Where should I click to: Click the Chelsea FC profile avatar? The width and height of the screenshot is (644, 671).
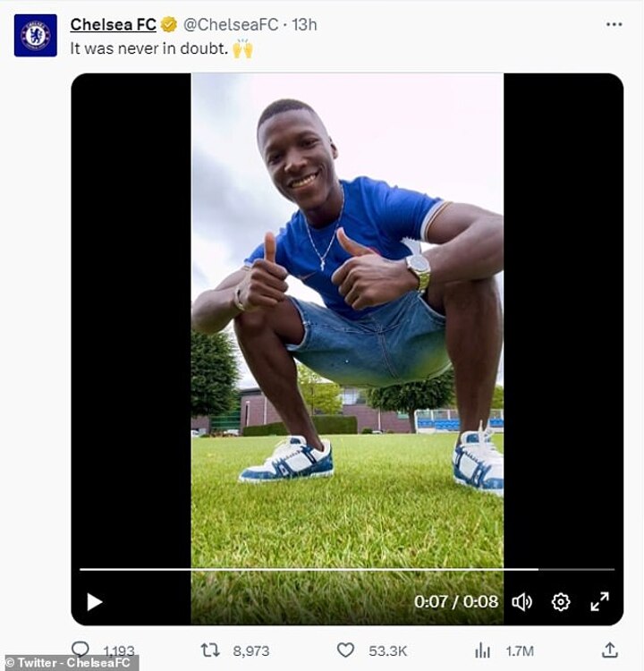pos(35,36)
